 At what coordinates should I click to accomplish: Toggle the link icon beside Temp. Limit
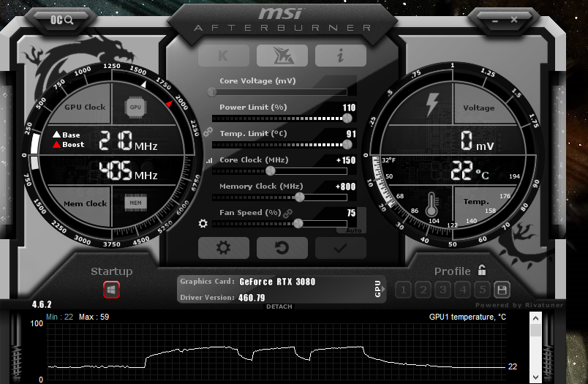[208, 132]
